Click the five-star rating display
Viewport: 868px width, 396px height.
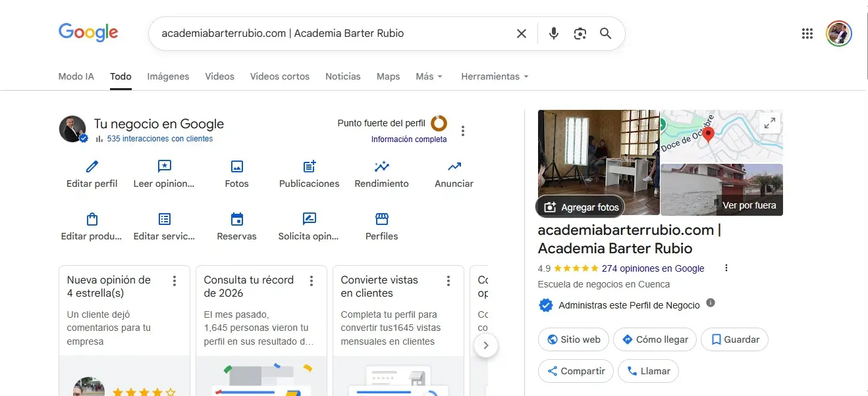click(576, 268)
